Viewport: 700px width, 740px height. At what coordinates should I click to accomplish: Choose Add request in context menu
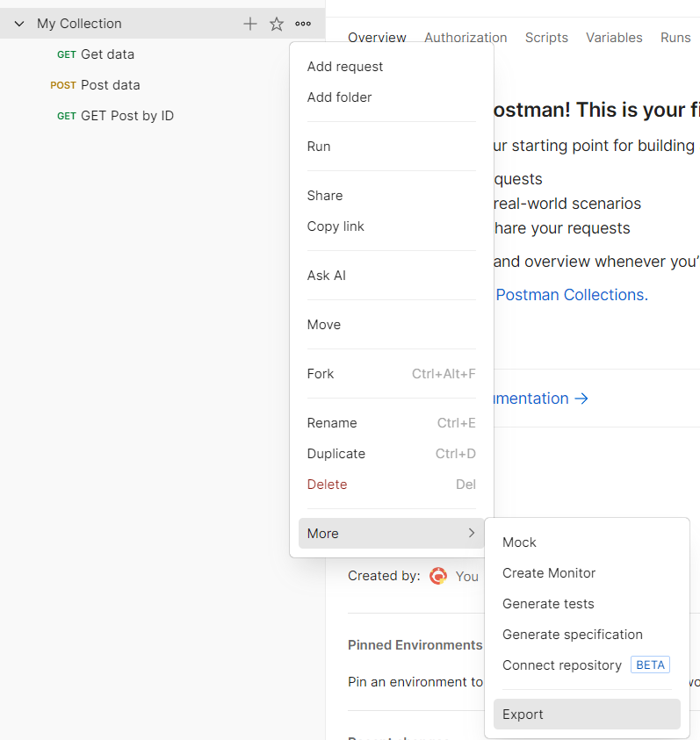click(345, 67)
